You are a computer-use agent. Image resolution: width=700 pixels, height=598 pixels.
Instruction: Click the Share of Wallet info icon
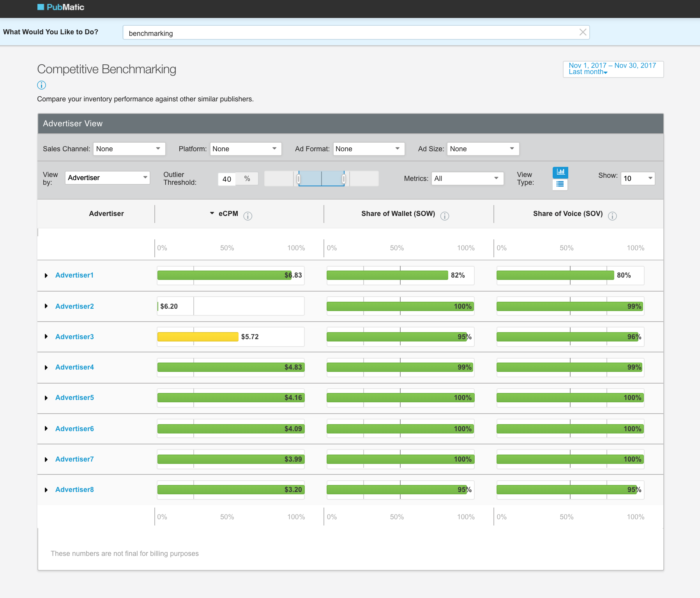(x=444, y=216)
